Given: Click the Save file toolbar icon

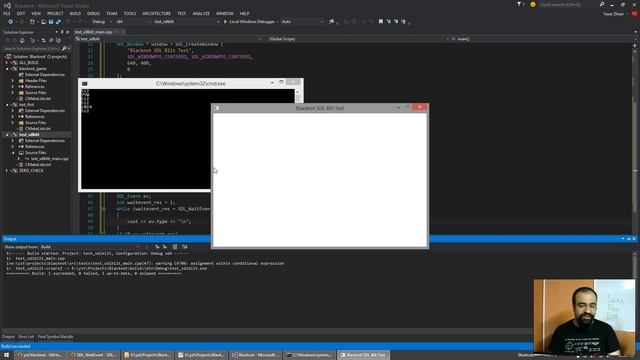Looking at the screenshot, I should pyautogui.click(x=51, y=22).
